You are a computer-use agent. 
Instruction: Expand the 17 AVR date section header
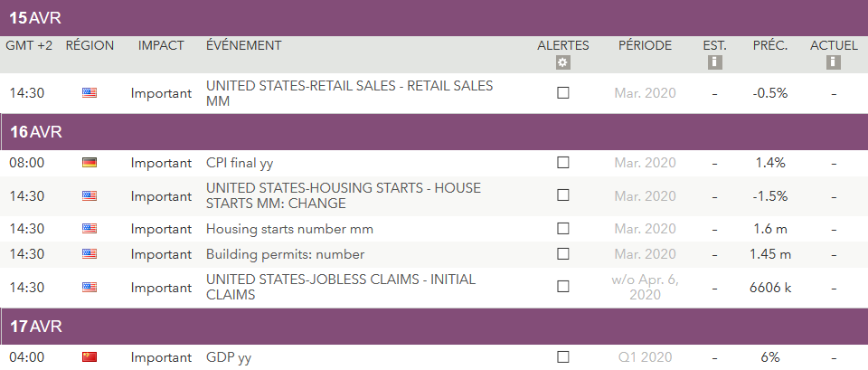[x=434, y=326]
